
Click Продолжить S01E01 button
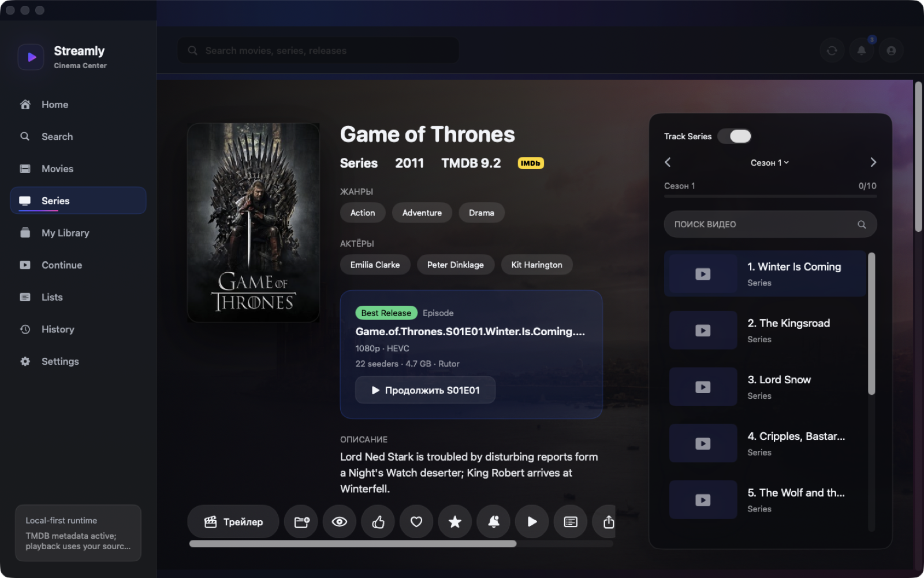(425, 390)
